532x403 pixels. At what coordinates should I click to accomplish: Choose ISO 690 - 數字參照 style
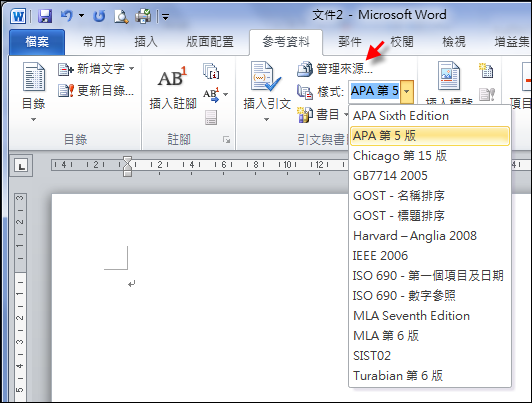click(x=430, y=296)
